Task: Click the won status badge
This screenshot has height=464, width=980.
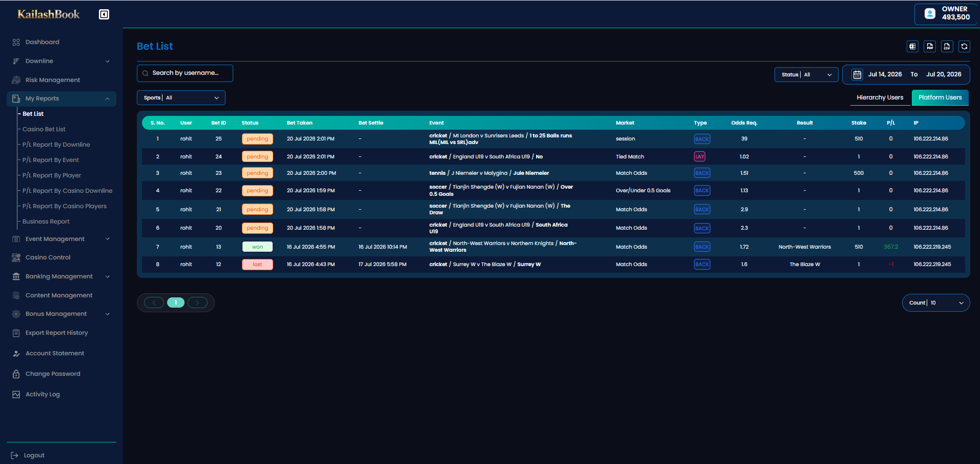Action: (x=257, y=247)
